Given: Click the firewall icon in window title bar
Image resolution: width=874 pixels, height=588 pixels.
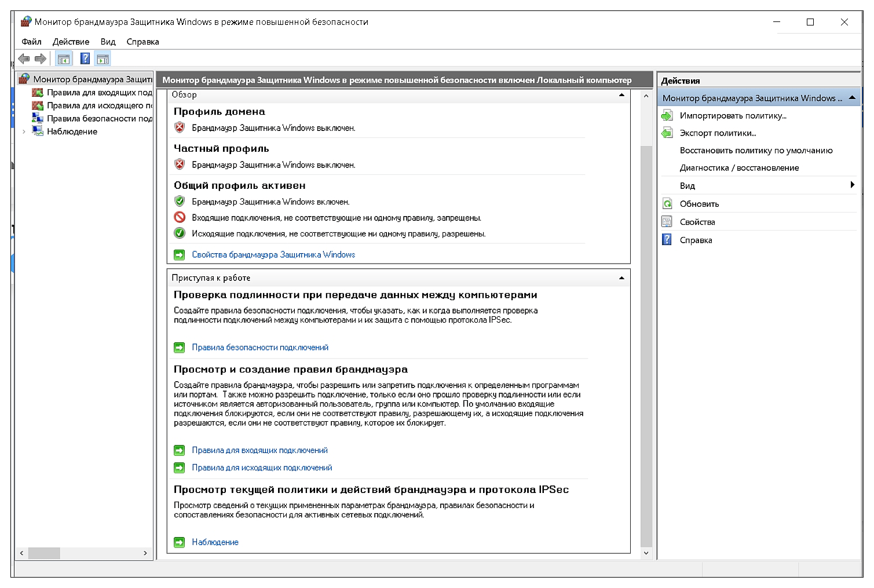Looking at the screenshot, I should pos(26,22).
